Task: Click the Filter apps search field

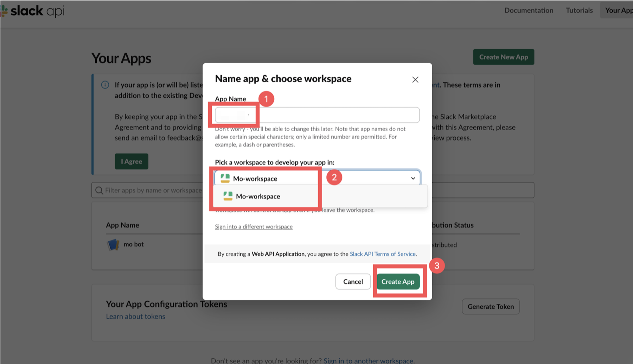Action: click(313, 190)
